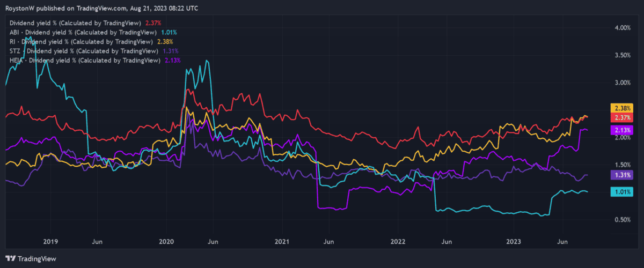Screen dimensions: 644x268
Task: Click the violet 1.31% price tag
Action: (x=622, y=175)
